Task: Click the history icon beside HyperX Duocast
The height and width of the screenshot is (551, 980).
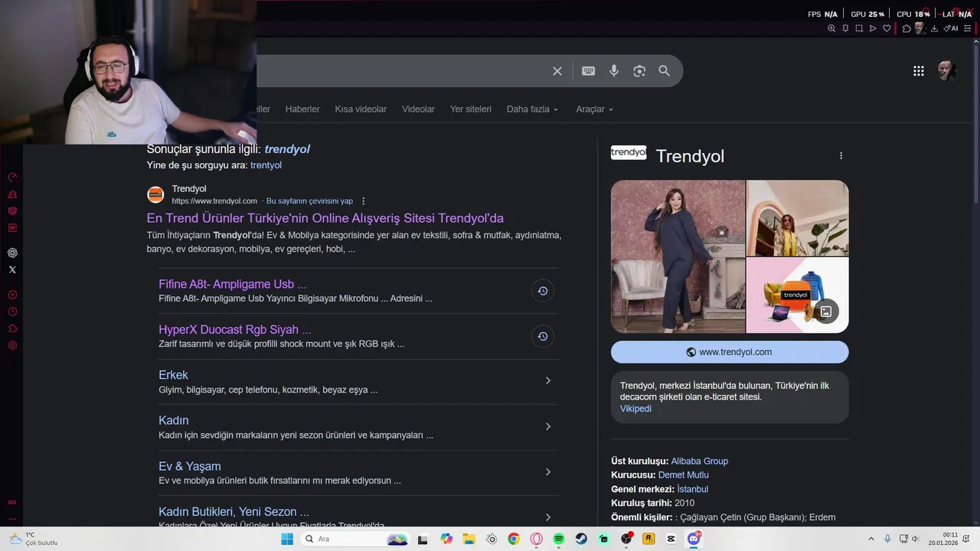Action: tap(542, 336)
